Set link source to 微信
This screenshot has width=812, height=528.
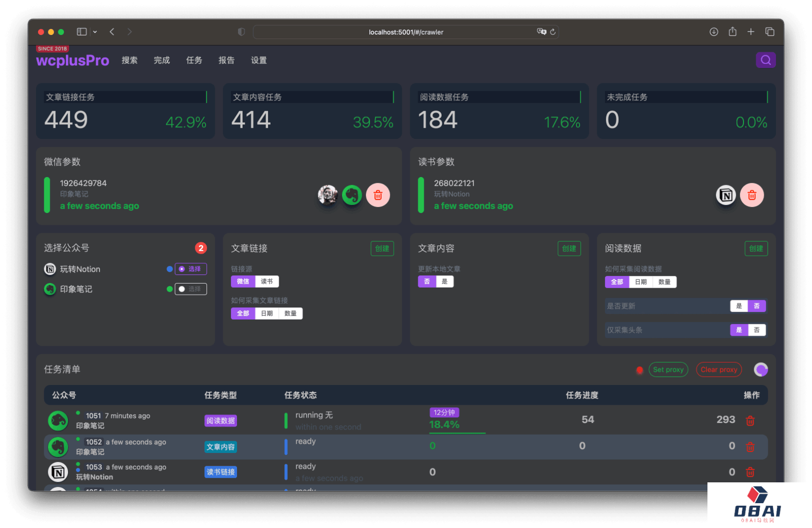243,281
